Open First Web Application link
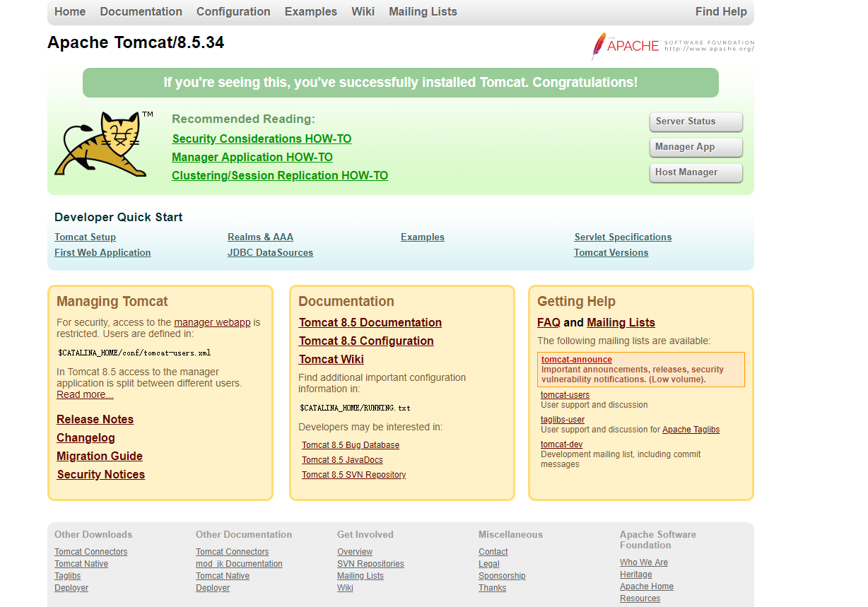This screenshot has width=868, height=607. [102, 253]
